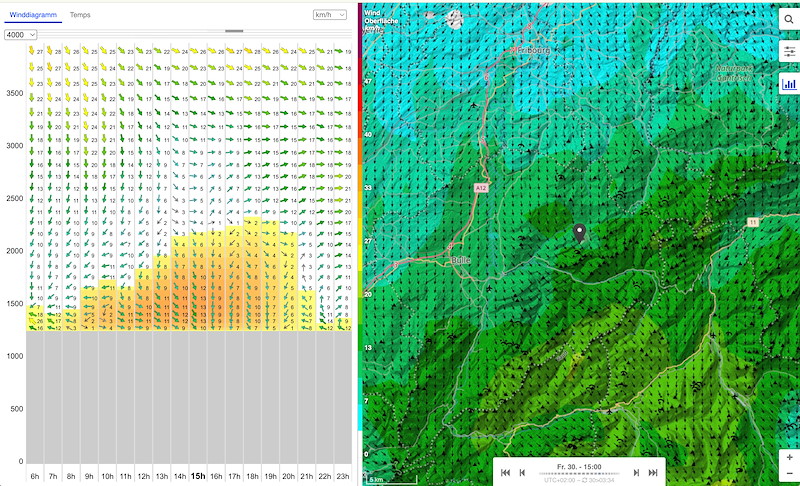
Task: Select the 10h column label
Action: click(x=107, y=476)
